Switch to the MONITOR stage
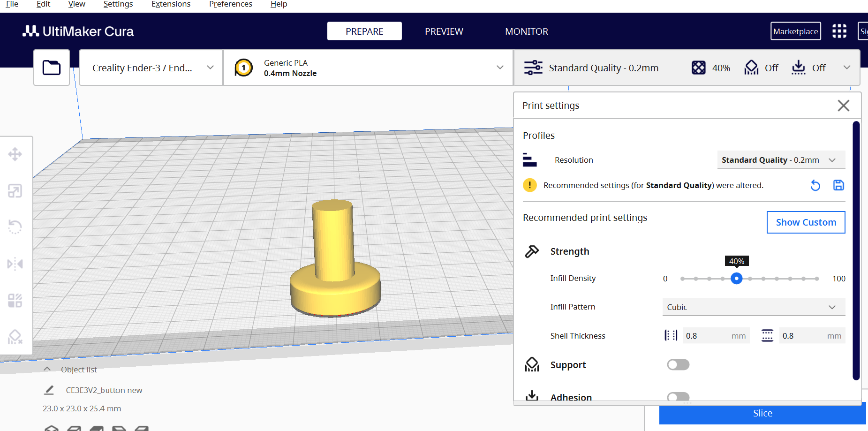868x431 pixels. click(527, 31)
